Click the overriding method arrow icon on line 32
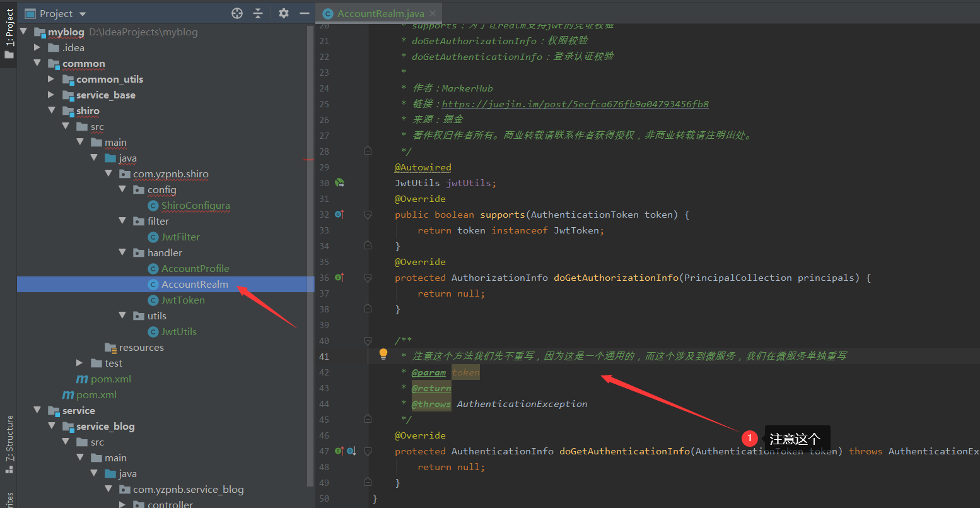This screenshot has width=980, height=508. 339,214
